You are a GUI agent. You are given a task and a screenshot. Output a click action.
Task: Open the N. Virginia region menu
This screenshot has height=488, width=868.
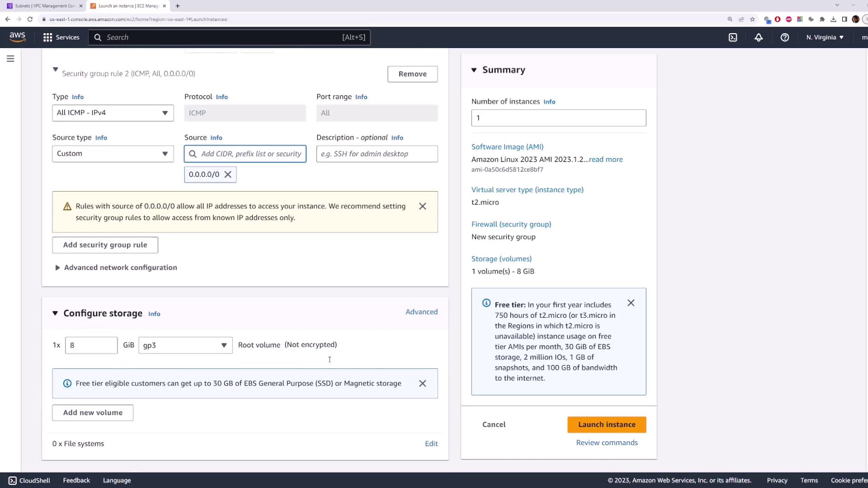825,38
